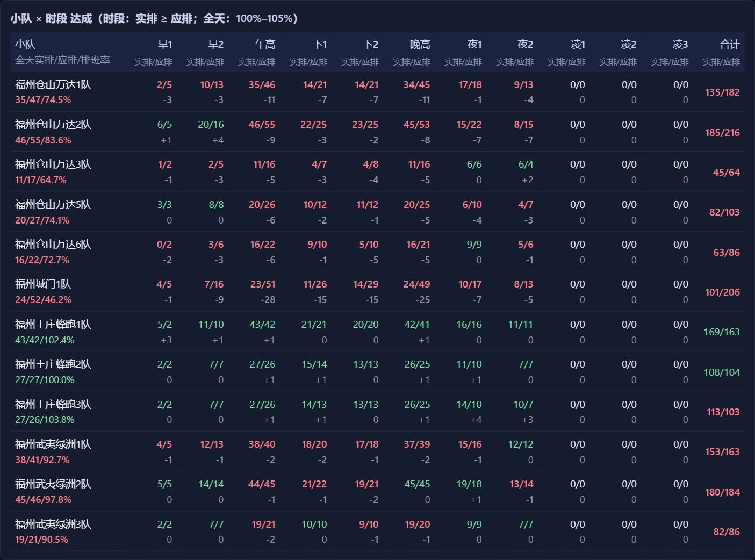Image resolution: width=755 pixels, height=560 pixels.
Task: Click the 晚高 column header
Action: pos(420,45)
